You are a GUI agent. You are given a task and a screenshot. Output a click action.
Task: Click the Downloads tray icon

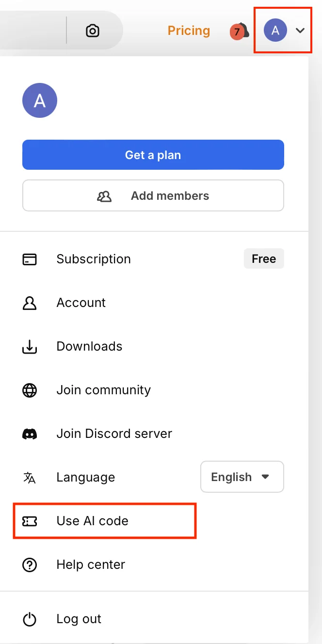click(30, 347)
